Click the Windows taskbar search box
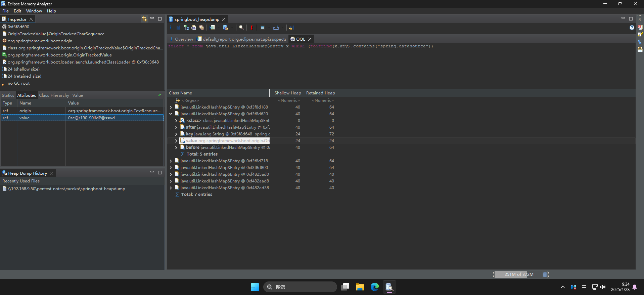This screenshot has width=644, height=295. point(300,287)
